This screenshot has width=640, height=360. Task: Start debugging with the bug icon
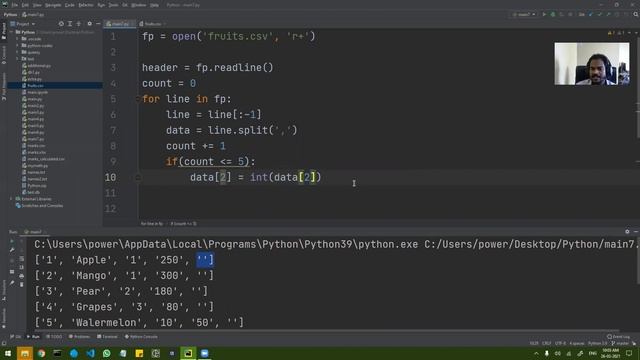(x=553, y=14)
